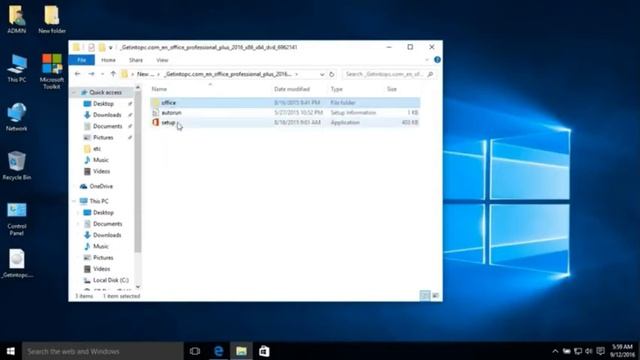This screenshot has height=360, width=640.
Task: Switch to details view layout icon
Action: (x=425, y=296)
